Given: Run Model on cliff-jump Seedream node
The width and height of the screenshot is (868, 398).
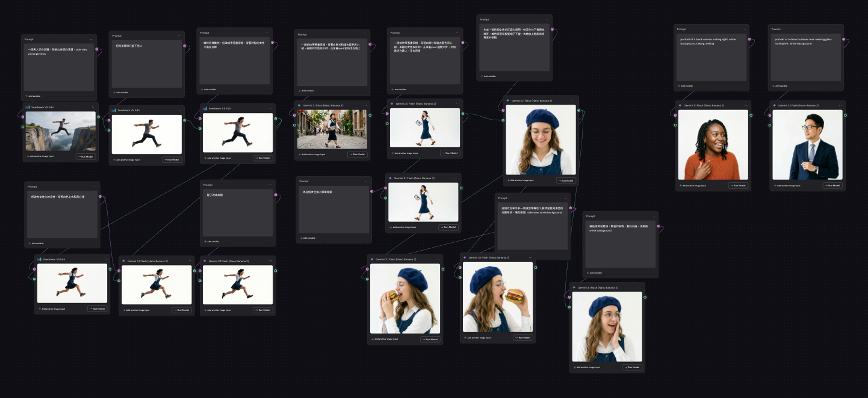Looking at the screenshot, I should pos(85,156).
